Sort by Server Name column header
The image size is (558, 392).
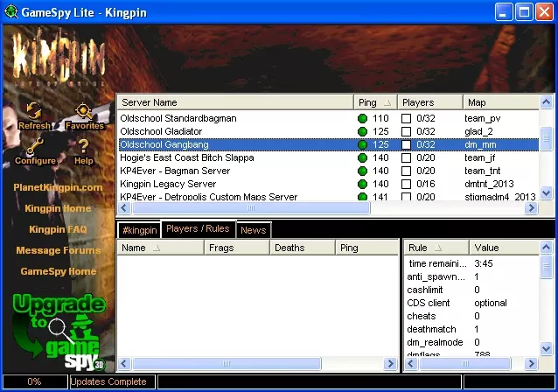(235, 102)
